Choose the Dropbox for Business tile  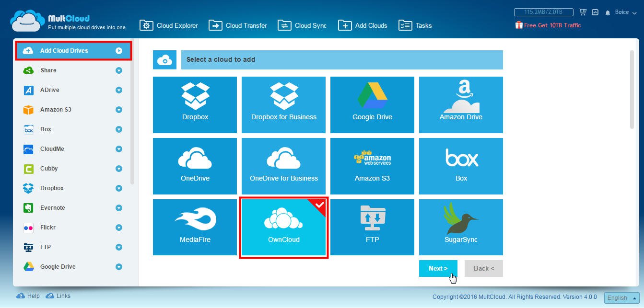click(x=283, y=105)
